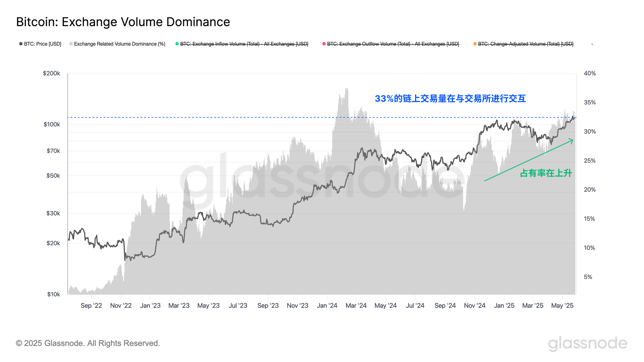Click the Jan '24 x-axis label
Screen dimensions: 644x362
[327, 306]
